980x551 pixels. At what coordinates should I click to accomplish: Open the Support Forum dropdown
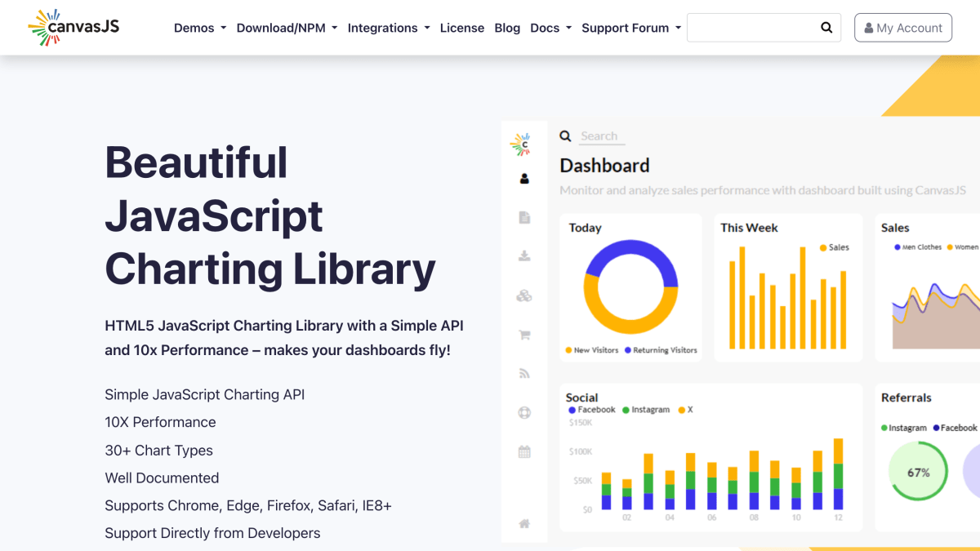coord(631,28)
